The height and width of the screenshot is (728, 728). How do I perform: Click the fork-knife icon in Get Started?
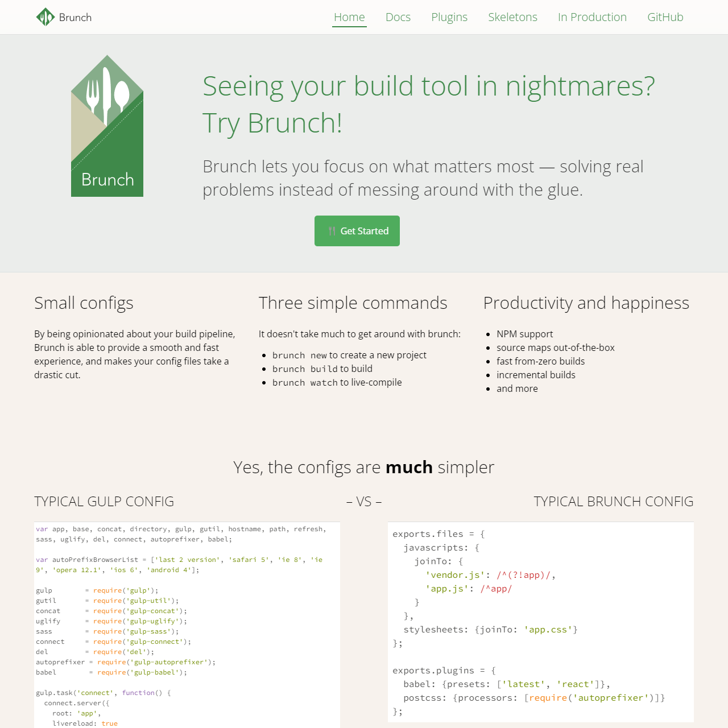[x=332, y=231]
